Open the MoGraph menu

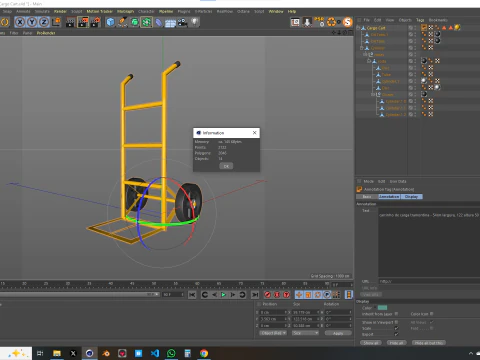coord(125,11)
